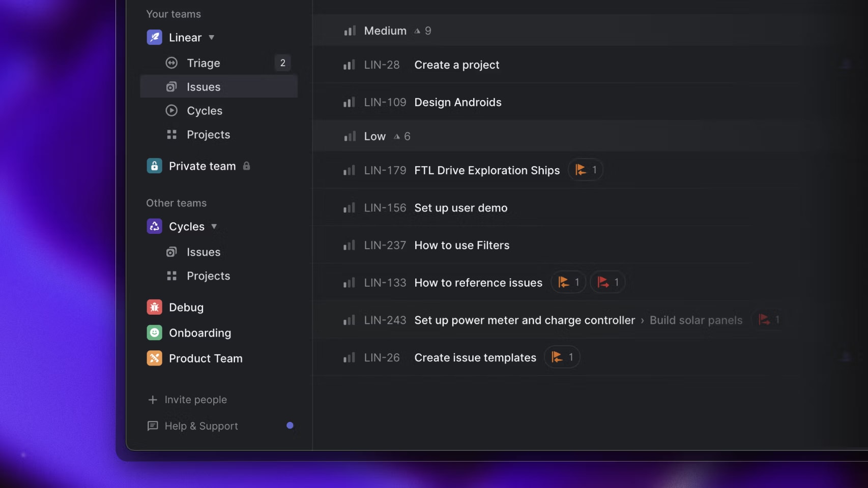868x488 pixels.
Task: Click the Linear team logo icon
Action: pyautogui.click(x=154, y=37)
